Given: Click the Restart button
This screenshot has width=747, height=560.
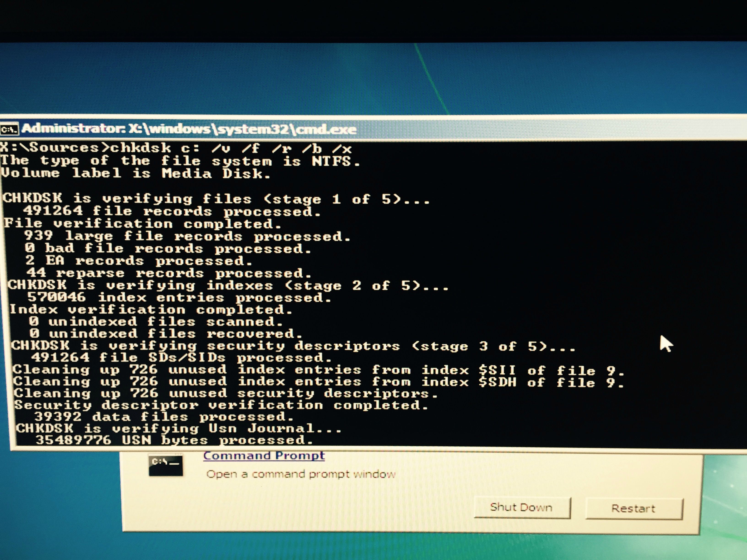Looking at the screenshot, I should pyautogui.click(x=634, y=509).
